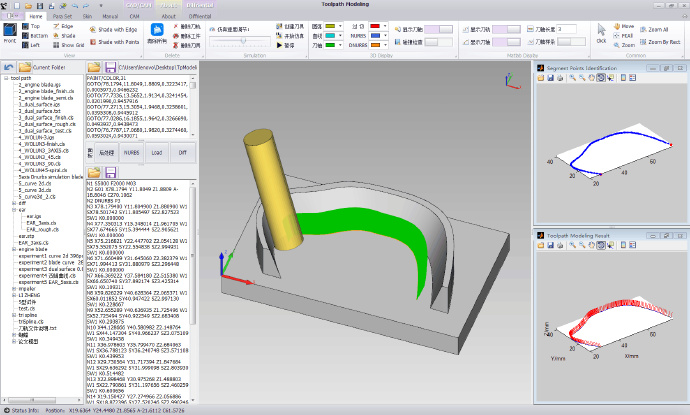Switch to the Para Set tab

coord(62,16)
